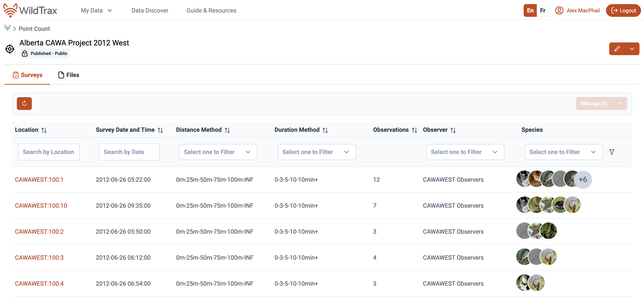Image resolution: width=644 pixels, height=298 pixels.
Task: Open the Species filter dropdown
Action: point(563,152)
